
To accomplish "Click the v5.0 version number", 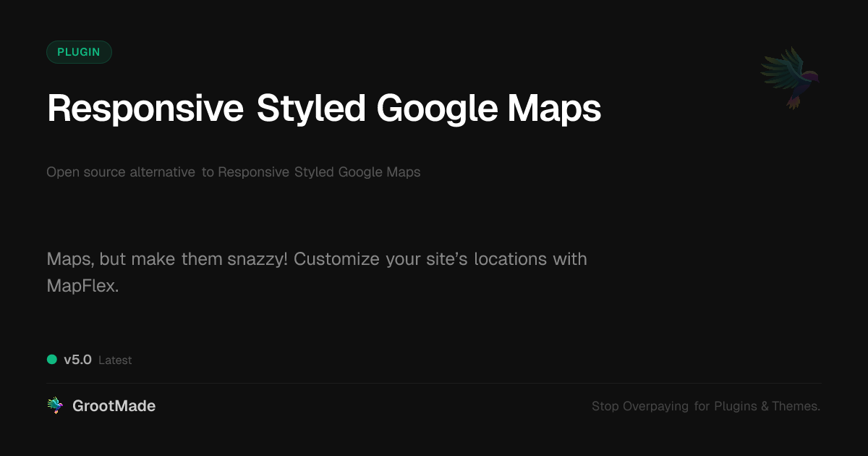I will click(77, 360).
